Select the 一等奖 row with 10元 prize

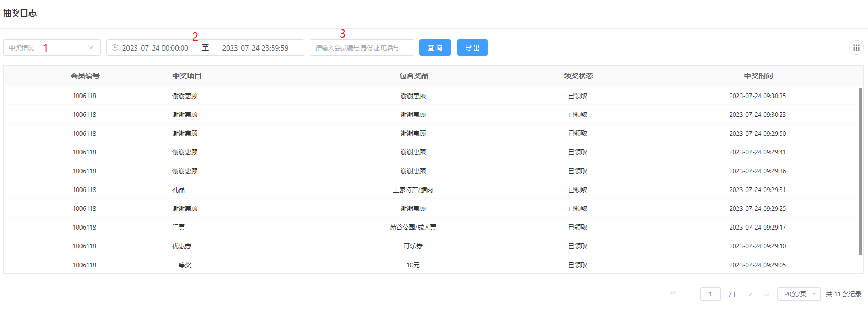coord(413,265)
